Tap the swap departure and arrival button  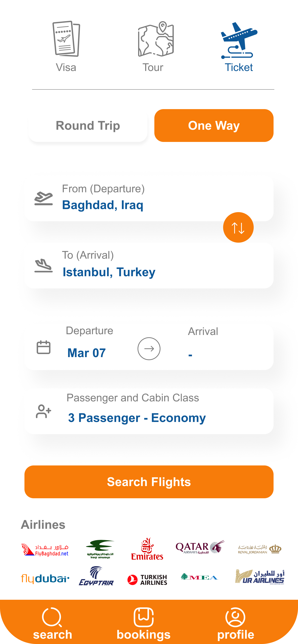point(238,227)
